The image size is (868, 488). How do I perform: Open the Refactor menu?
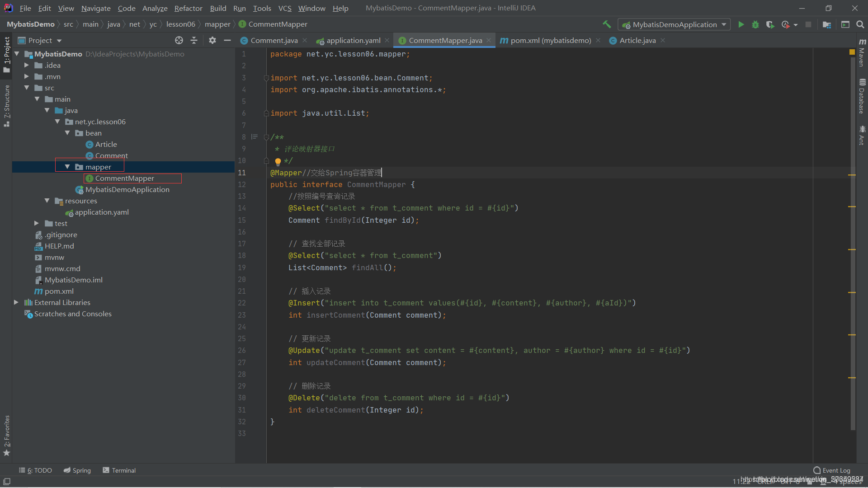coord(188,8)
